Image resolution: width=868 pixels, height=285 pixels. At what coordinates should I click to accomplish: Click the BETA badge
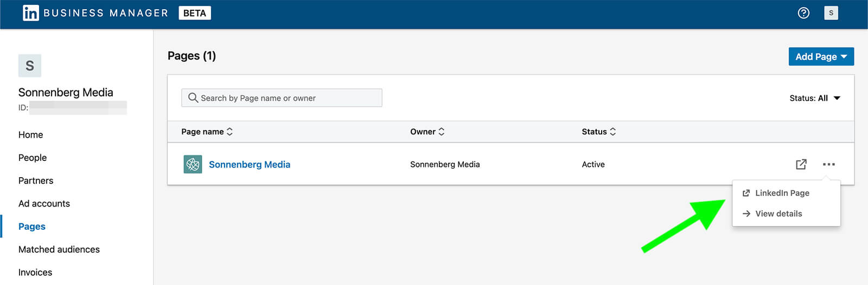[195, 13]
